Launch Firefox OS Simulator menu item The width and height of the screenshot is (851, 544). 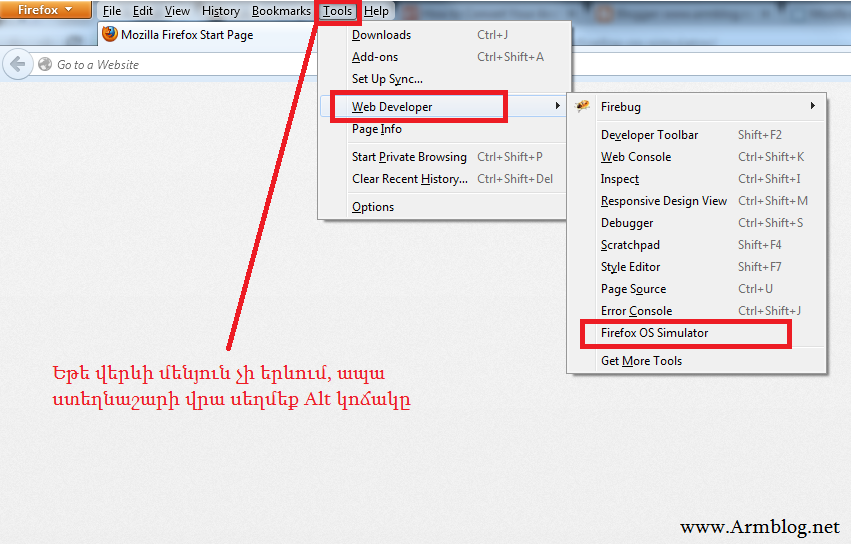point(697,333)
